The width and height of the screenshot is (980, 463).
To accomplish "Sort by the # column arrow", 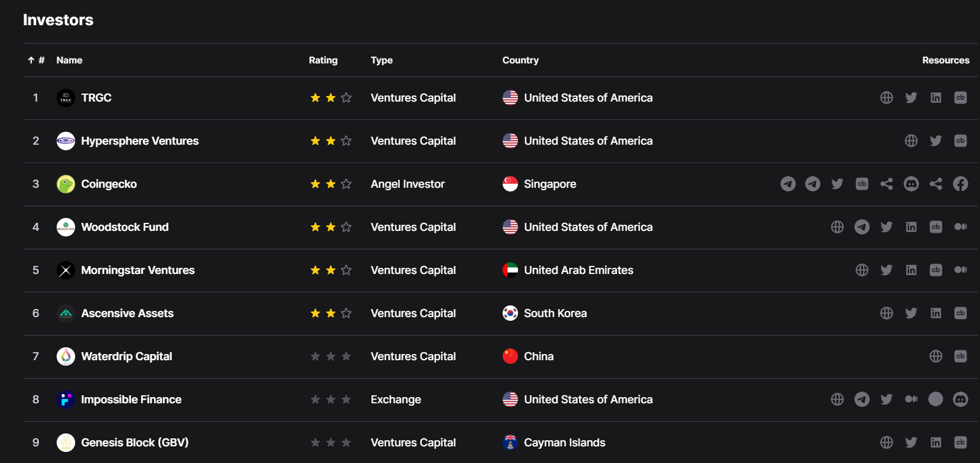I will (31, 60).
